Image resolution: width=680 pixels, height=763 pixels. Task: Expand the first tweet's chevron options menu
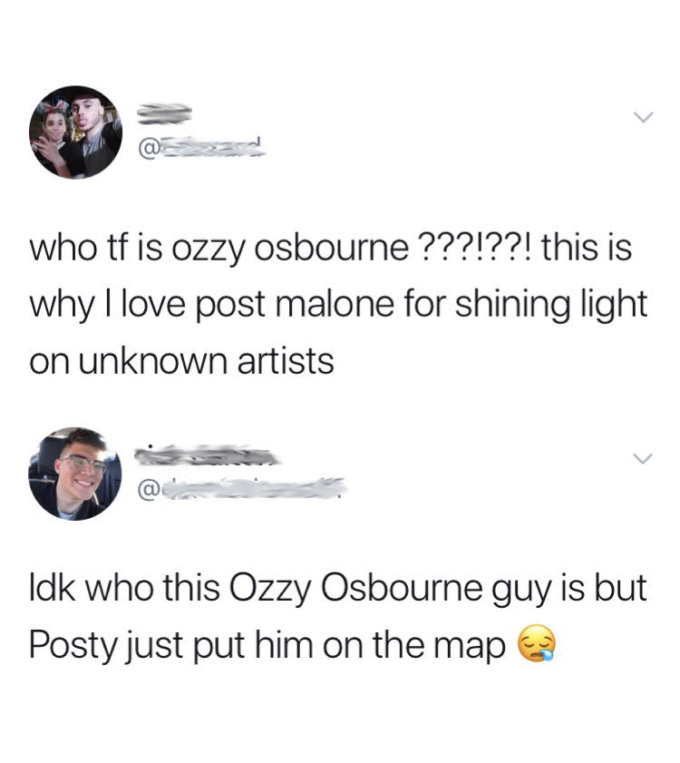[x=643, y=117]
